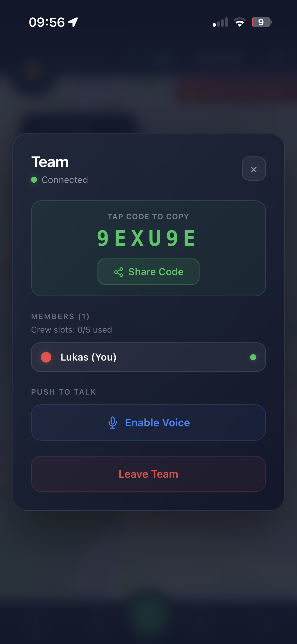This screenshot has width=297, height=644.
Task: Select the Lukas (You) member row
Action: pos(148,357)
